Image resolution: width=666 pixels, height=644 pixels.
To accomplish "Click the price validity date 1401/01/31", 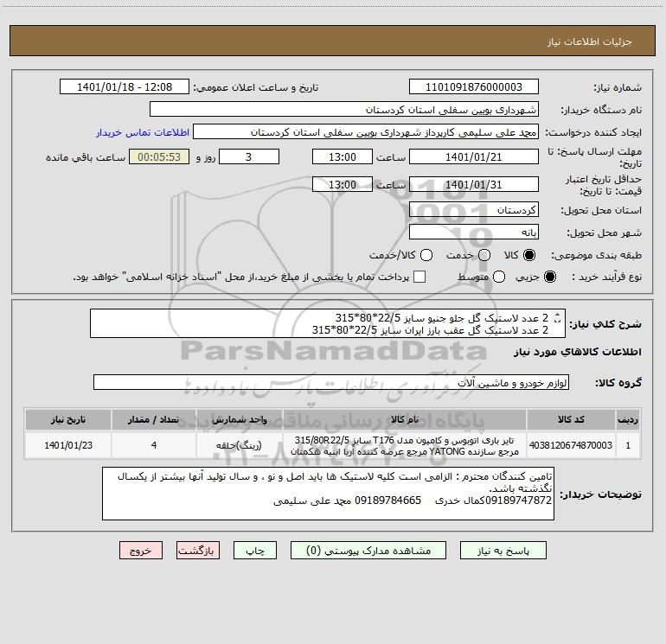I will pyautogui.click(x=474, y=184).
